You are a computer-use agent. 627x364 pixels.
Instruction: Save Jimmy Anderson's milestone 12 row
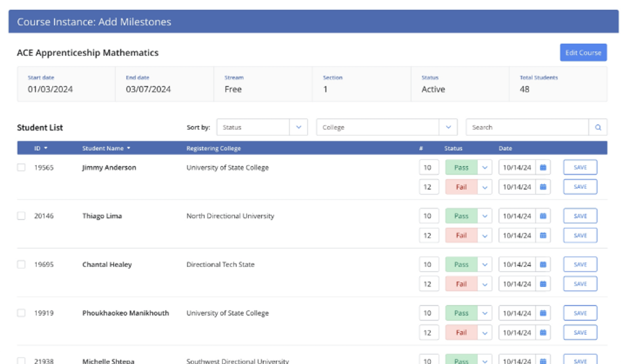pyautogui.click(x=580, y=187)
